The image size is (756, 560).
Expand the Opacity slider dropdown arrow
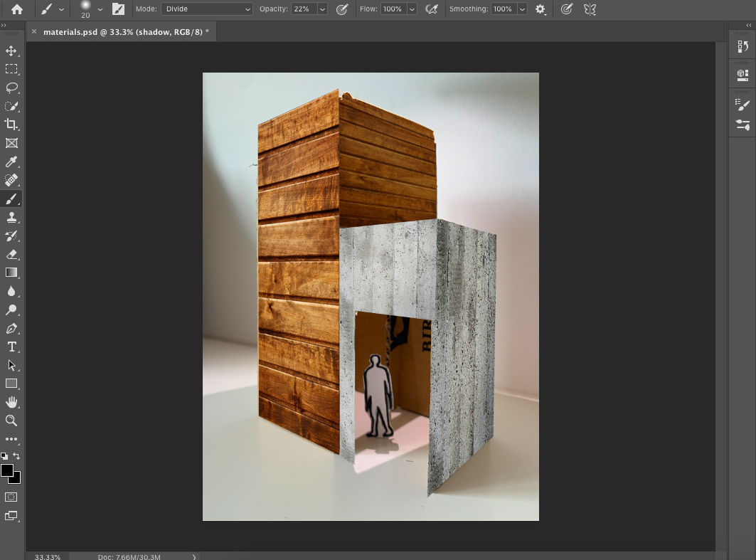[x=323, y=9]
